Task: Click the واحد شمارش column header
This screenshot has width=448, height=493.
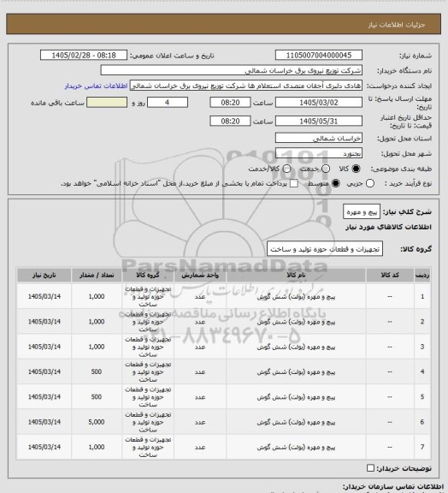Action: [200, 275]
